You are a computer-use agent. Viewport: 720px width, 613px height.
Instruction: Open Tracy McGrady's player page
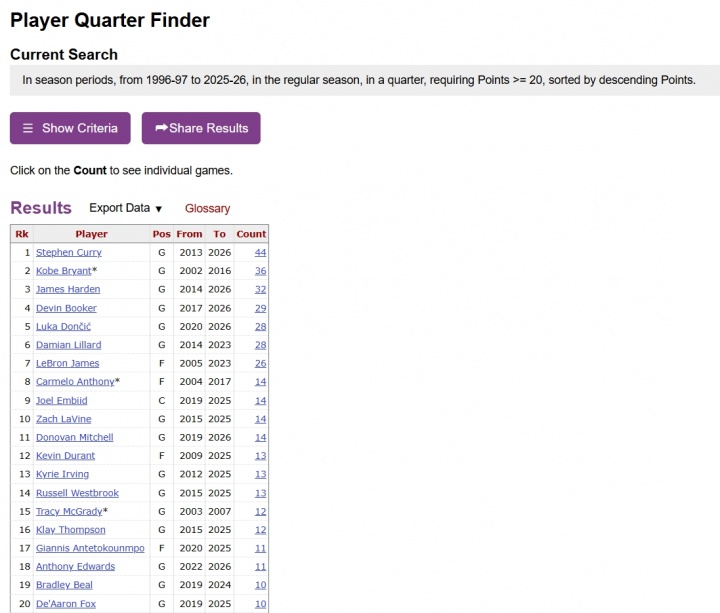click(69, 511)
